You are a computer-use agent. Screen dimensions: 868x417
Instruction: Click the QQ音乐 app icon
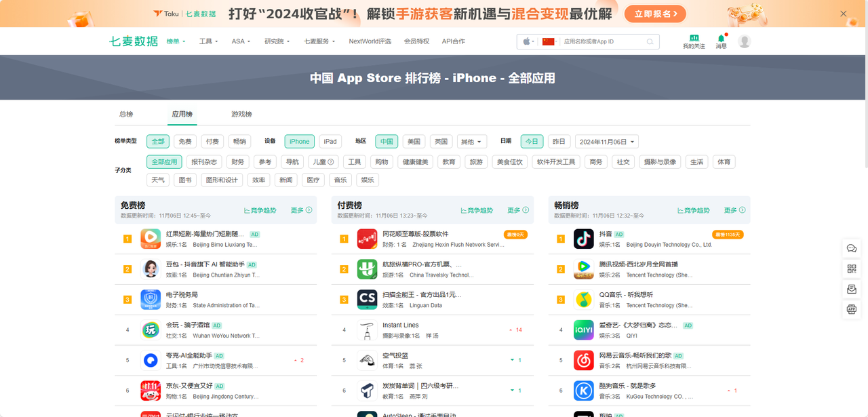[584, 300]
